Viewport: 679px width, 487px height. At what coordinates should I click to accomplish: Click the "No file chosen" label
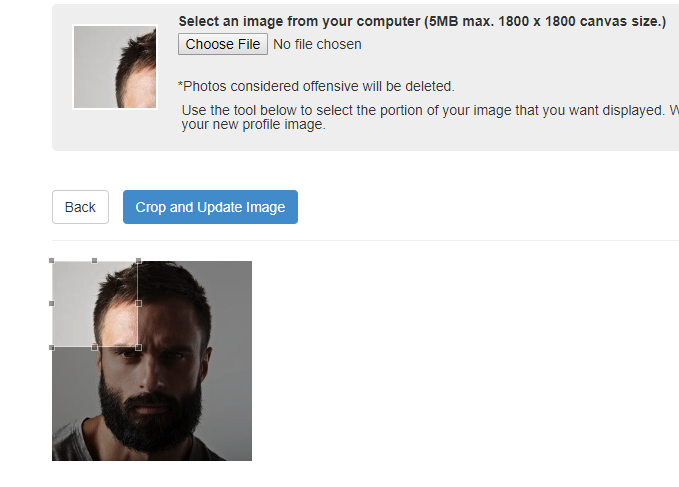[317, 44]
